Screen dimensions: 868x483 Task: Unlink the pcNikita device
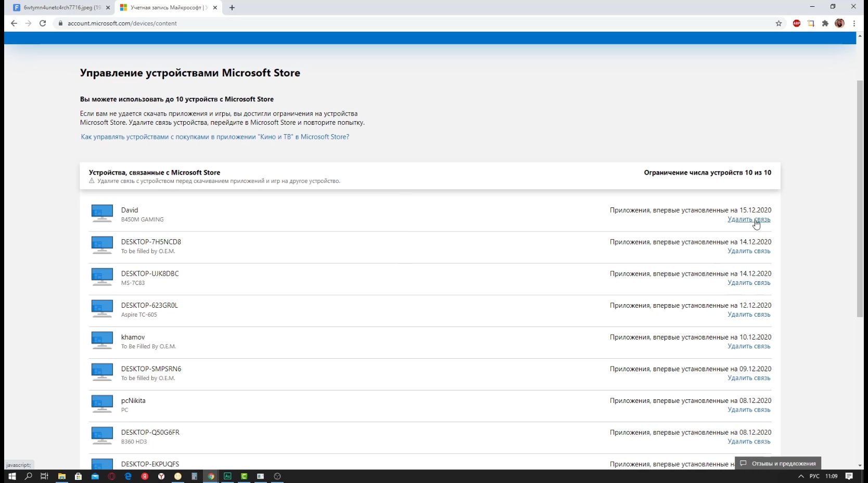click(749, 410)
